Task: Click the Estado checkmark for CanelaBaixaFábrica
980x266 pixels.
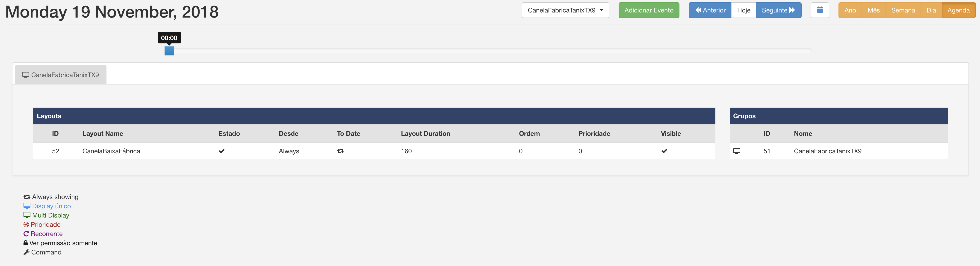Action: [222, 151]
